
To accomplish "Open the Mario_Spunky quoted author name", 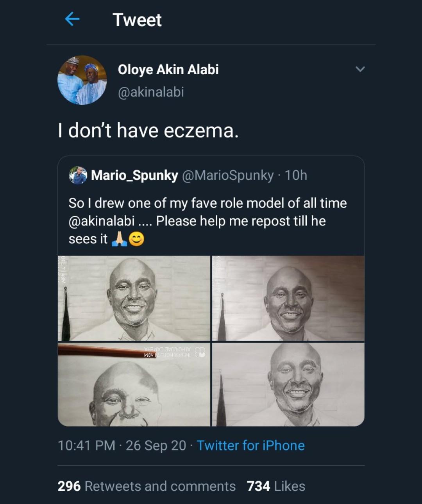I will (134, 175).
